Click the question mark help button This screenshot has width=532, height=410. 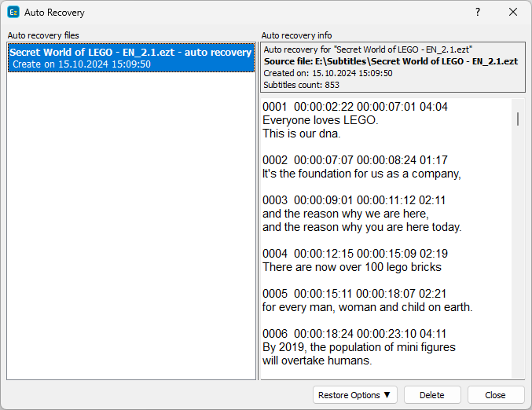point(477,13)
